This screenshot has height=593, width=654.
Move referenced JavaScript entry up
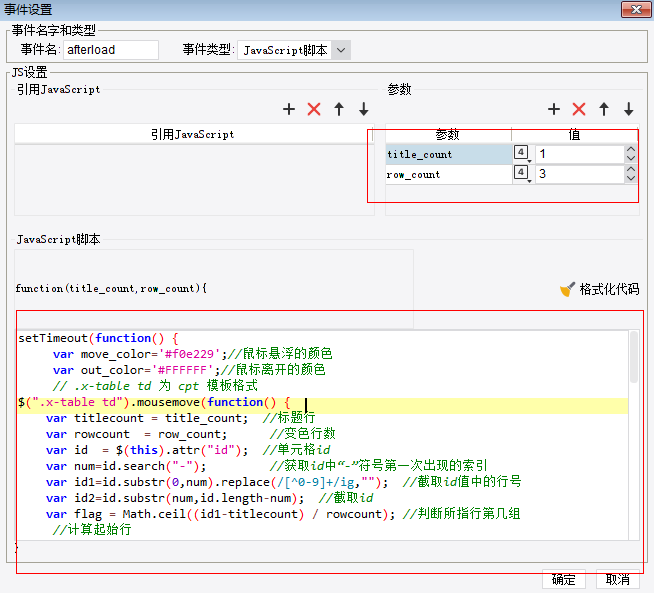click(339, 109)
